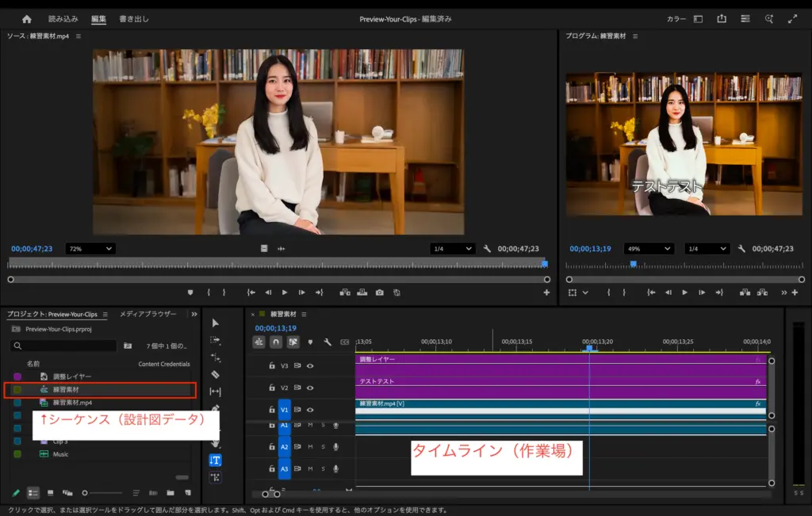Open the メディアブラウザー panel tab
This screenshot has width=812, height=516.
coord(147,315)
